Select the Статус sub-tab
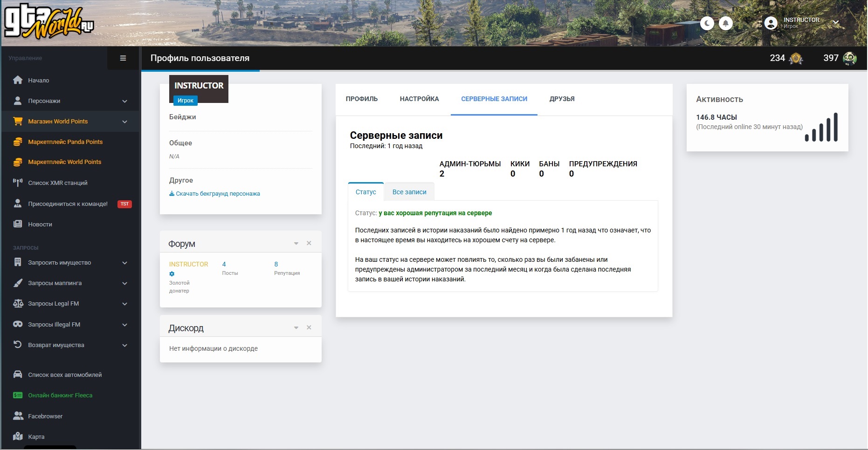868x450 pixels. [x=366, y=192]
